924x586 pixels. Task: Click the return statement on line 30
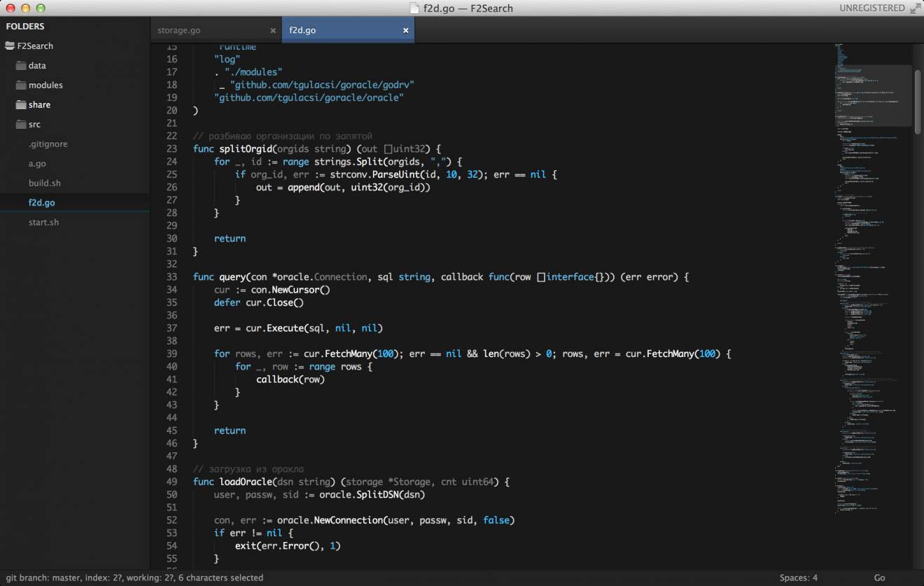pos(230,238)
